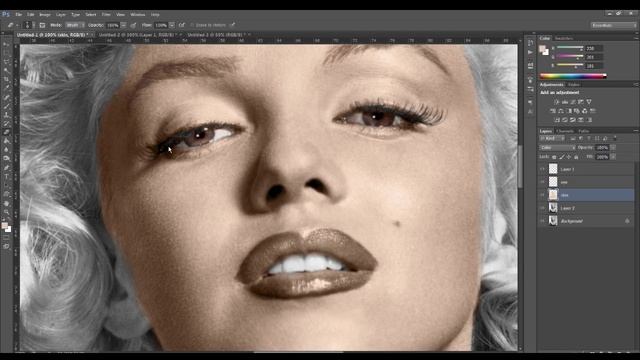Viewport: 640px width, 360px height.
Task: Select the Pen tool
Action: [x=6, y=168]
